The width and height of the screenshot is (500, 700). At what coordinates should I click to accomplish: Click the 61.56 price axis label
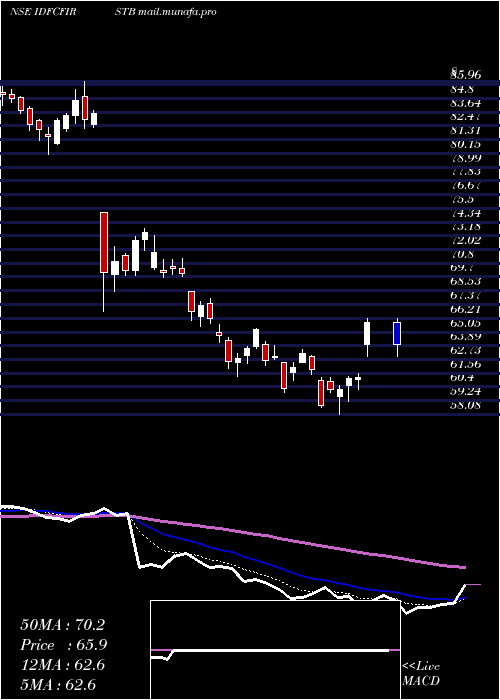pyautogui.click(x=465, y=365)
